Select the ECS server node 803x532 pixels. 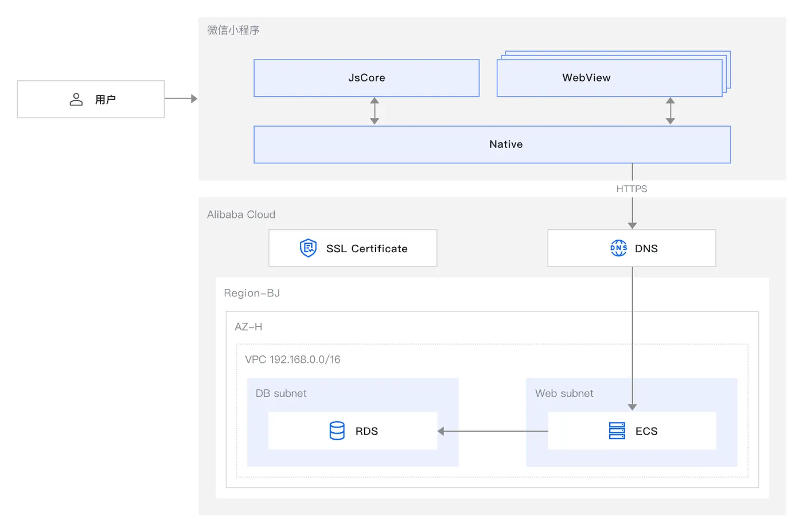(632, 431)
